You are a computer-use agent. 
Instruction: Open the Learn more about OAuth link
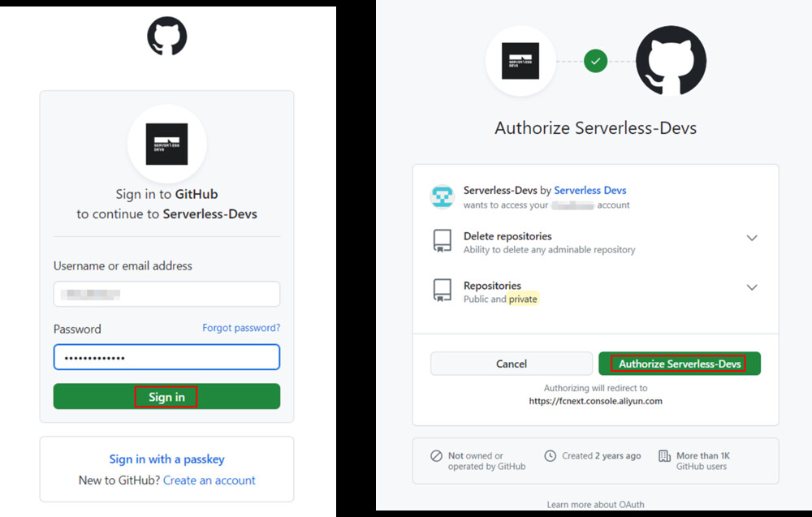click(595, 505)
